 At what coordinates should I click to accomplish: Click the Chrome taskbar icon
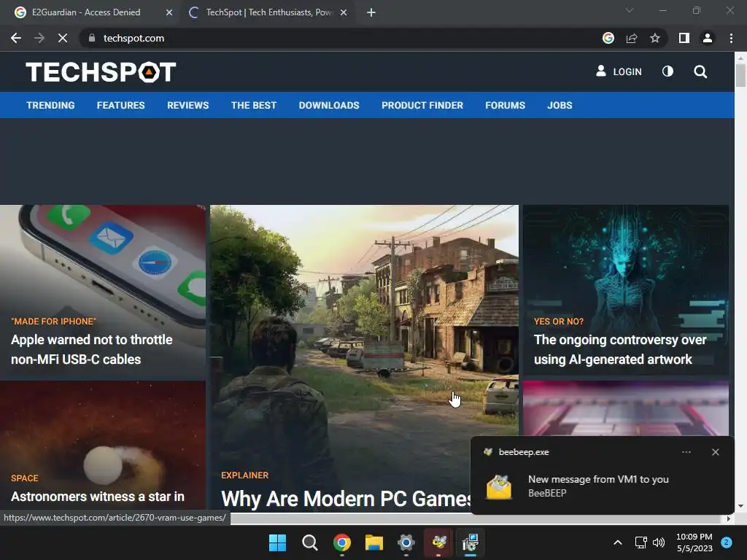[341, 542]
